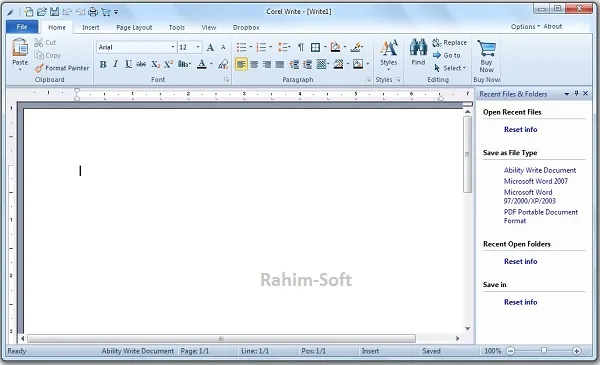Screen dimensions: 600x365
Task: Toggle show paragraph marks (pilcrow)
Action: pos(301,47)
